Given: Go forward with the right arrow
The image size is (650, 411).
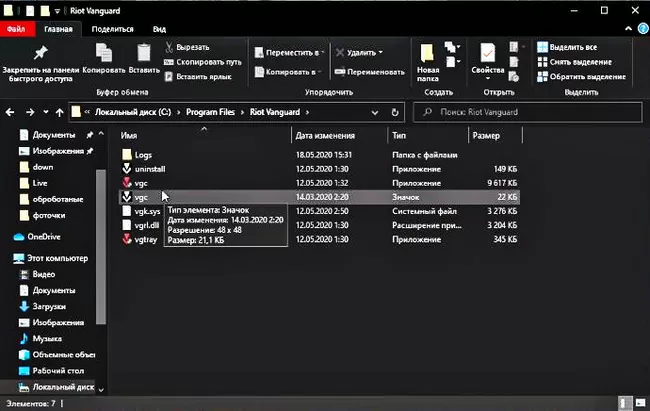Looking at the screenshot, I should (30, 112).
